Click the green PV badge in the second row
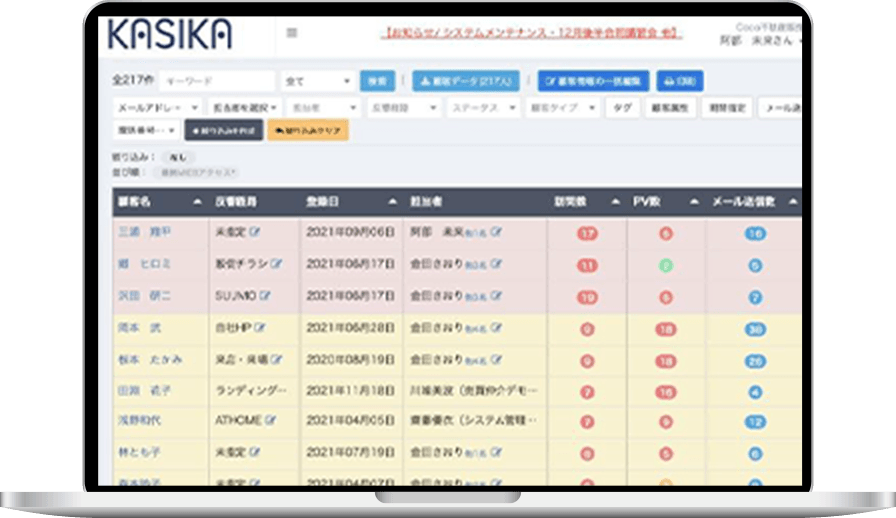This screenshot has width=896, height=518. (x=666, y=265)
